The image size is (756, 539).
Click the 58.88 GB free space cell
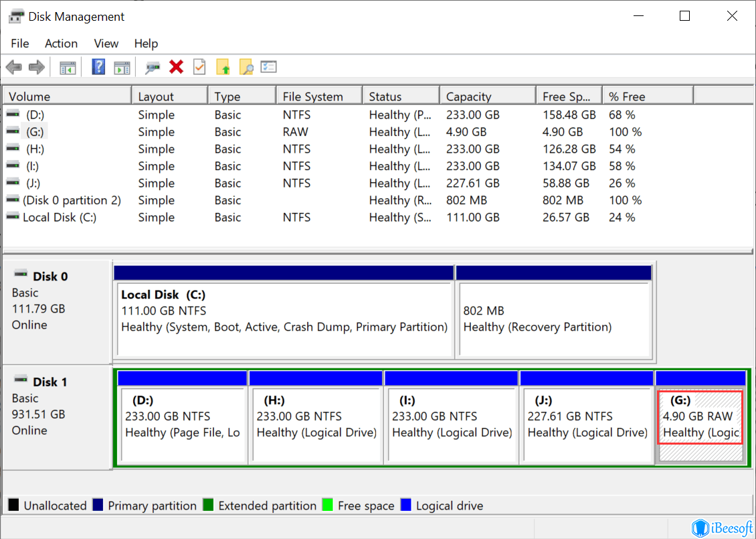point(565,183)
